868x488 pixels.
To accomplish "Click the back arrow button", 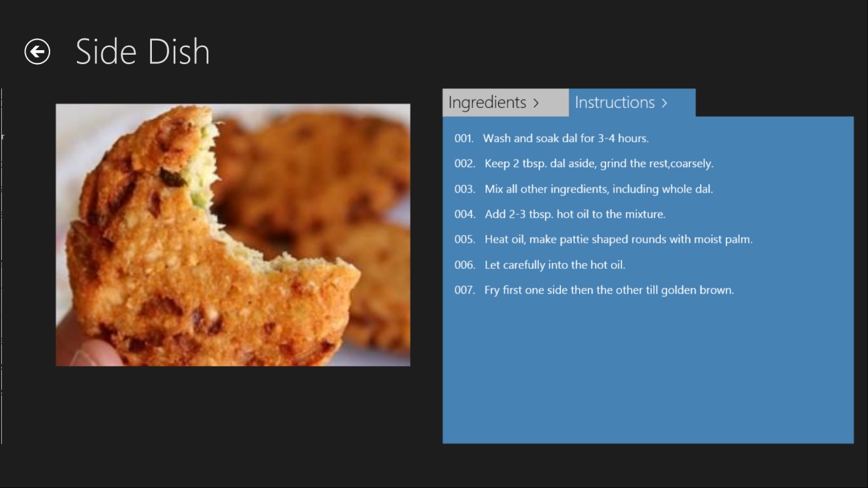I will (x=37, y=51).
